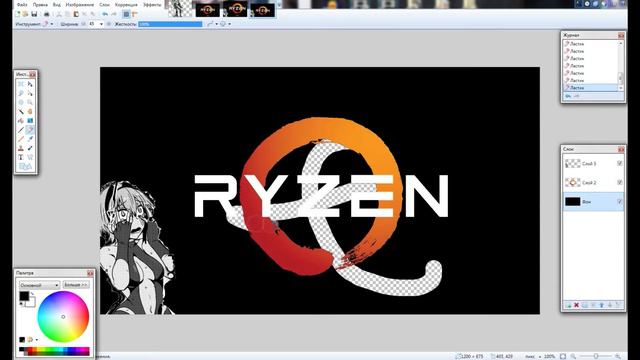Move layer up arrow in Layers panel
The width and height of the screenshot is (640, 360).
601,305
